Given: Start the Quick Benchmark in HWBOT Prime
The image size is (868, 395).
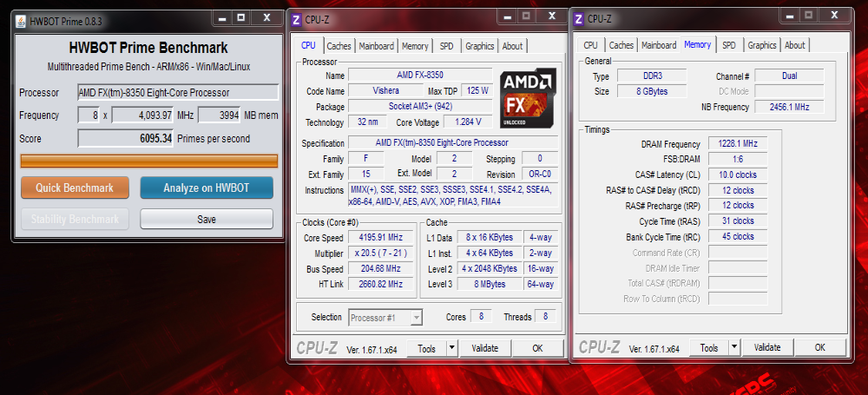Looking at the screenshot, I should (75, 188).
